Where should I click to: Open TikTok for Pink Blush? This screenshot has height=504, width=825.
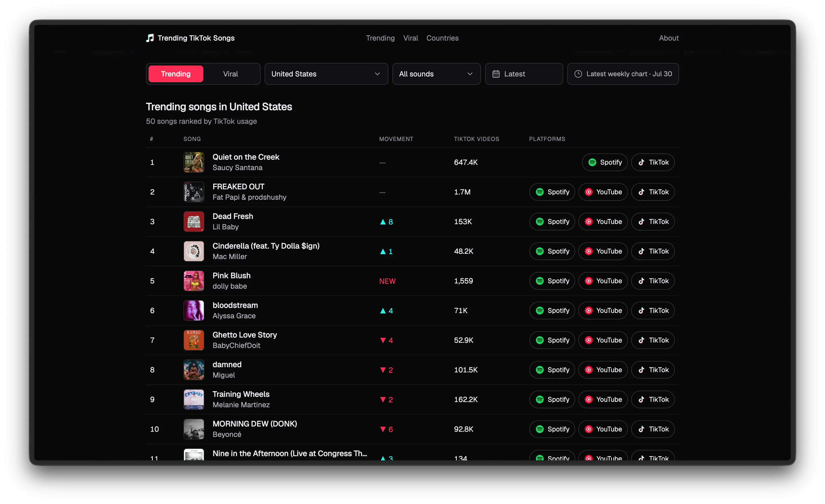[652, 281]
